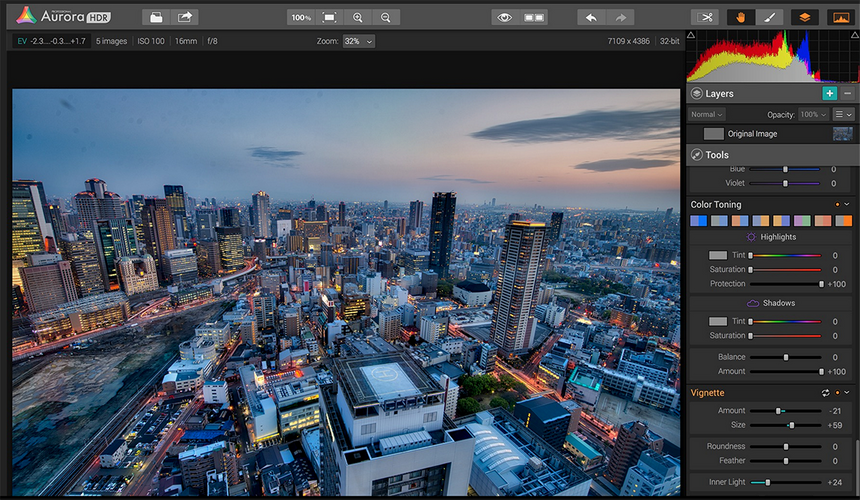This screenshot has width=860, height=500.
Task: Click the export/share image icon
Action: click(185, 18)
